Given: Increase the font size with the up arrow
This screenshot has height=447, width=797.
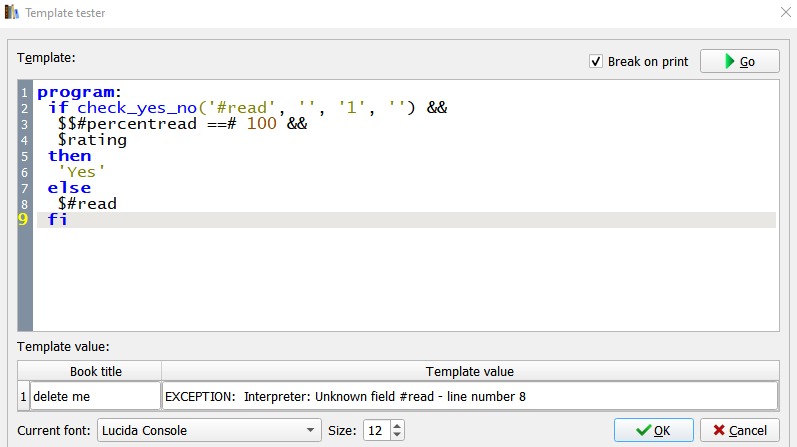Looking at the screenshot, I should pyautogui.click(x=397, y=425).
